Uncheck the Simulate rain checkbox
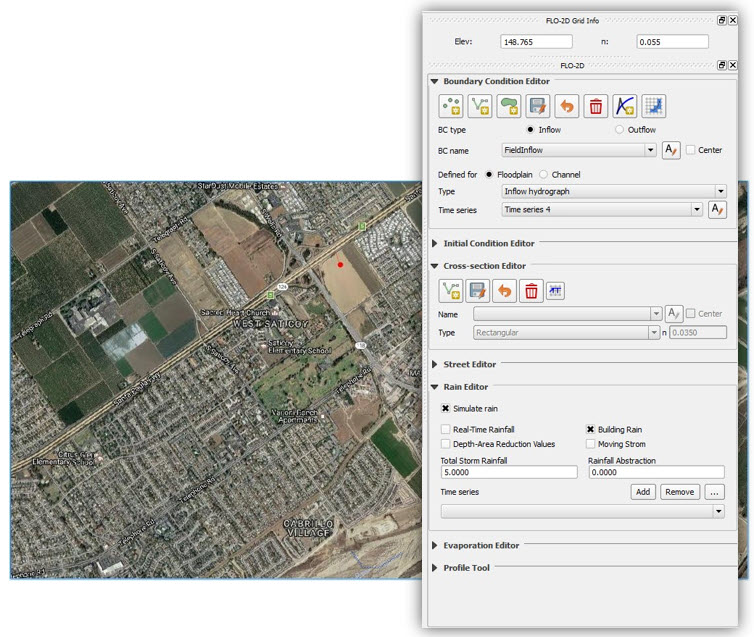This screenshot has height=637, width=754. 445,409
